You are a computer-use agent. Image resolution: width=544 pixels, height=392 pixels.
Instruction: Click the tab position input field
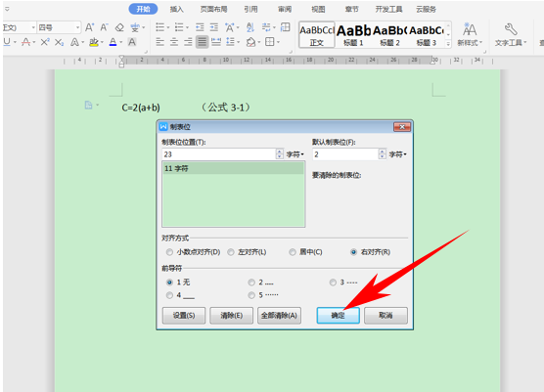[218, 154]
